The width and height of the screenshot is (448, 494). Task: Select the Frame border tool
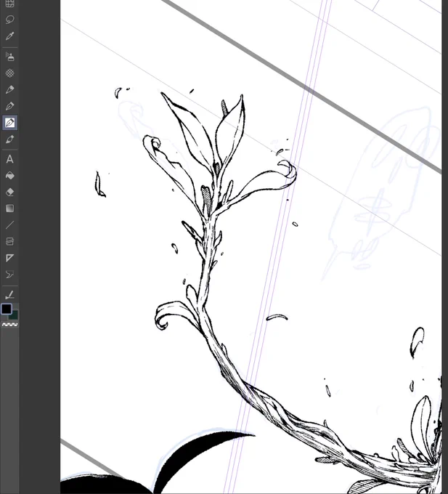(9, 241)
